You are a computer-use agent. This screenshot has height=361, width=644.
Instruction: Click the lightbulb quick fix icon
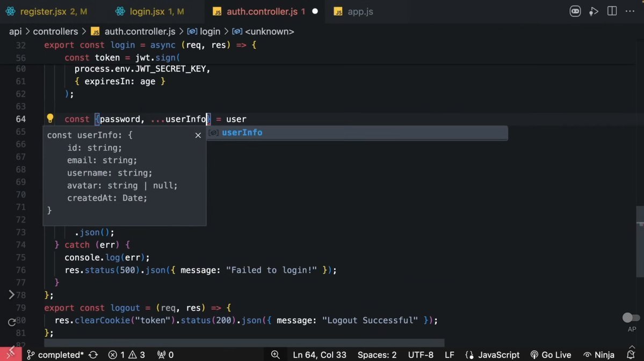[50, 119]
